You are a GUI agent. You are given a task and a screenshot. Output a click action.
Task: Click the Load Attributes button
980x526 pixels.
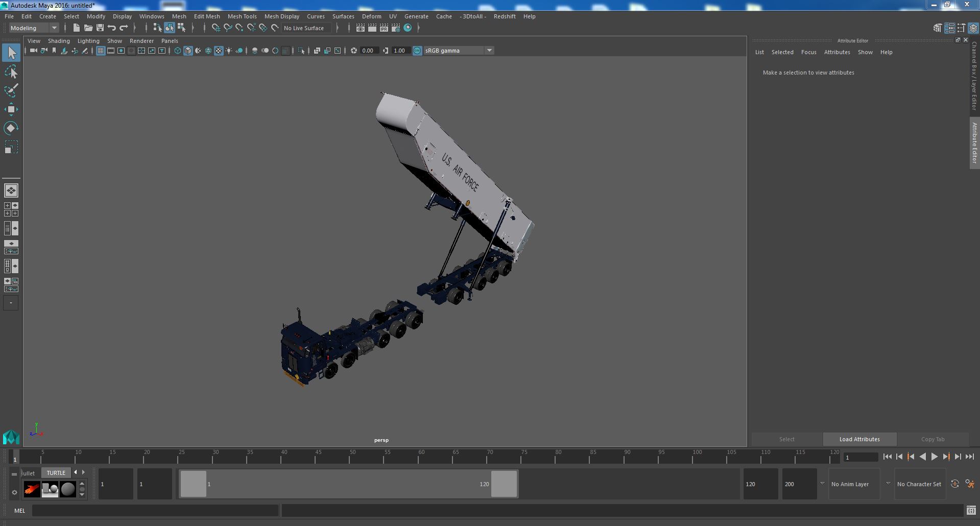coord(859,439)
